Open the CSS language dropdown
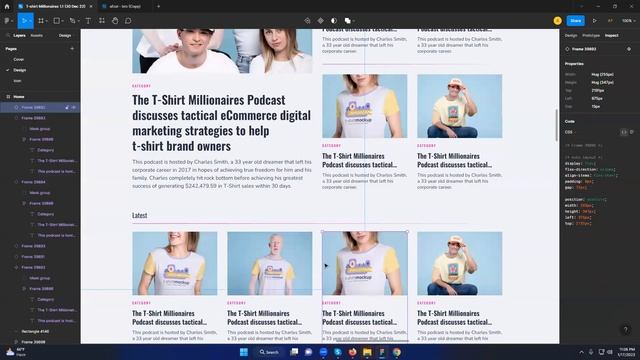 pyautogui.click(x=570, y=132)
